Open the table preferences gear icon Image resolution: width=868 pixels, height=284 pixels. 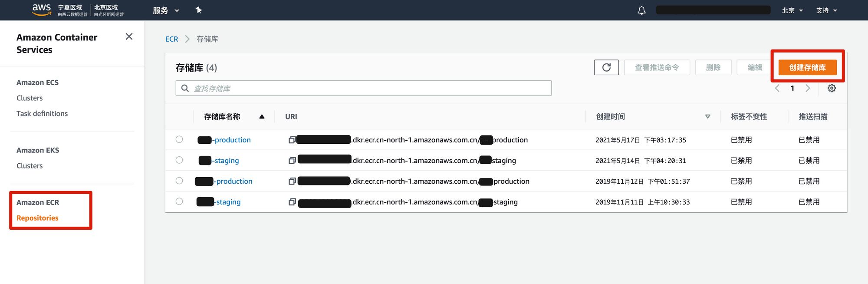(831, 88)
